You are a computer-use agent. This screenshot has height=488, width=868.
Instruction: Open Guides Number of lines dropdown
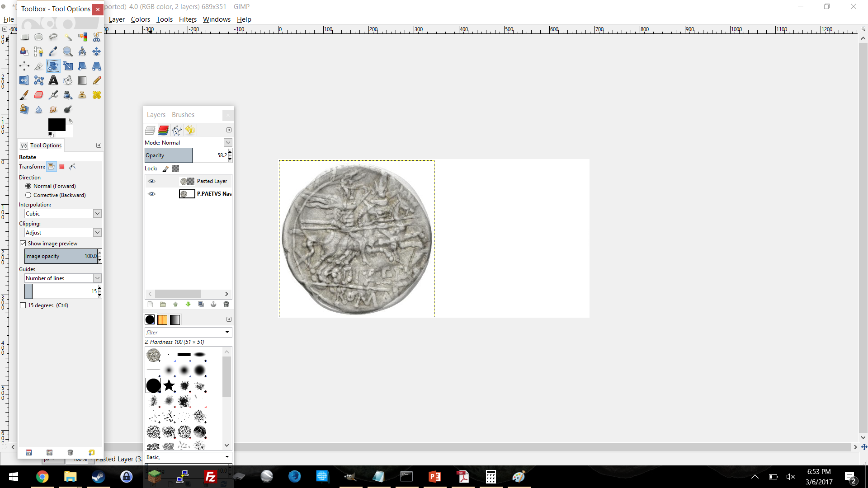[63, 278]
